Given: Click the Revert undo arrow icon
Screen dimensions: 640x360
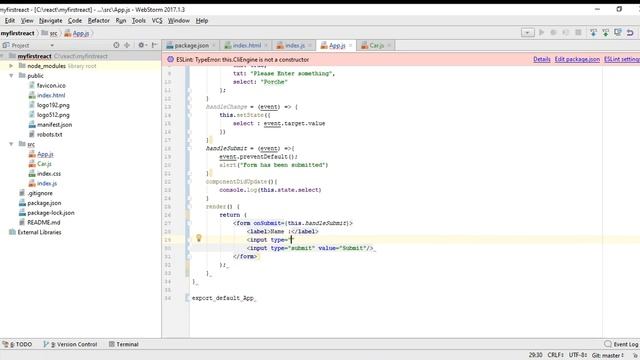Looking at the screenshot, I should (x=630, y=32).
